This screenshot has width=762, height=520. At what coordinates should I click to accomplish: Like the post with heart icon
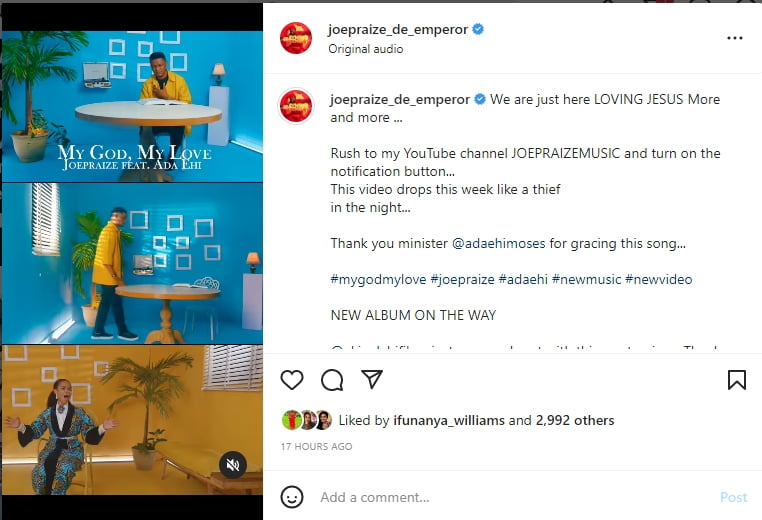(x=292, y=380)
